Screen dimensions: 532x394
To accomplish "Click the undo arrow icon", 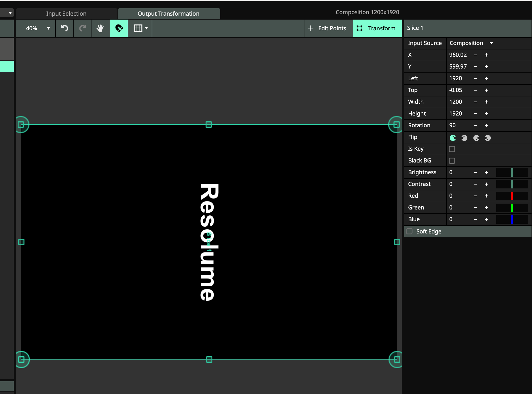I will pyautogui.click(x=65, y=28).
